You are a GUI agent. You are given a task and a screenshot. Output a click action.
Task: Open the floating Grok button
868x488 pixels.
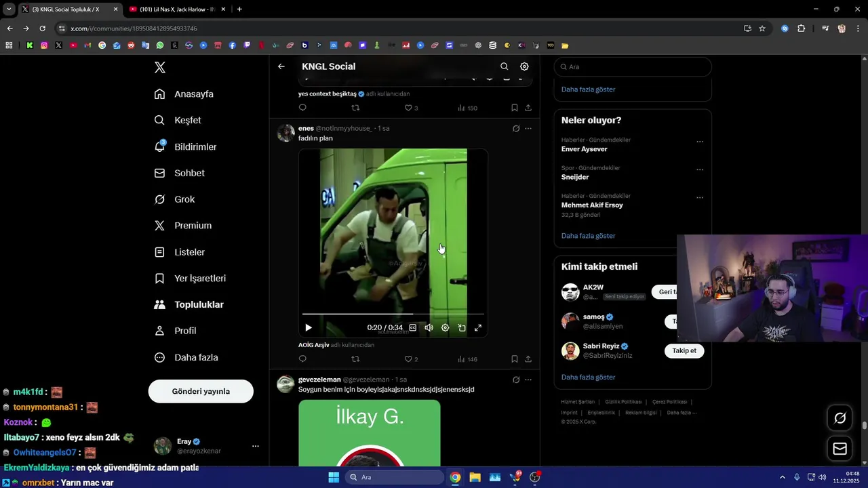(x=840, y=418)
